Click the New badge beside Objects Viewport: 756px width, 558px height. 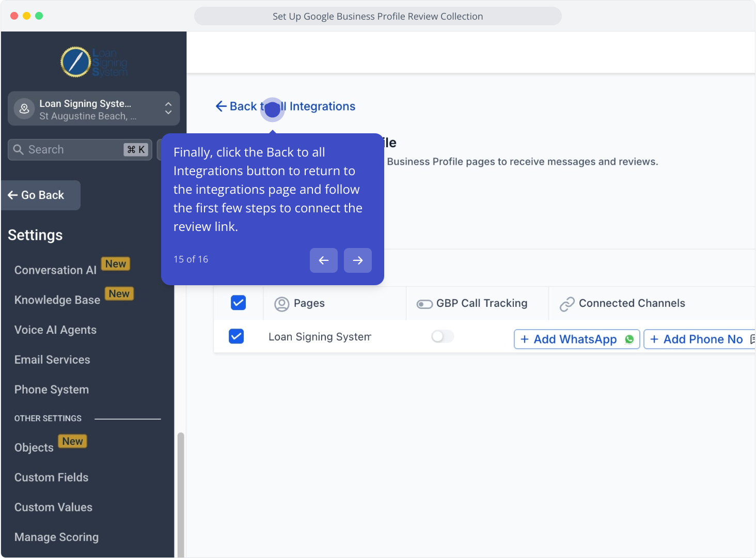(x=73, y=442)
